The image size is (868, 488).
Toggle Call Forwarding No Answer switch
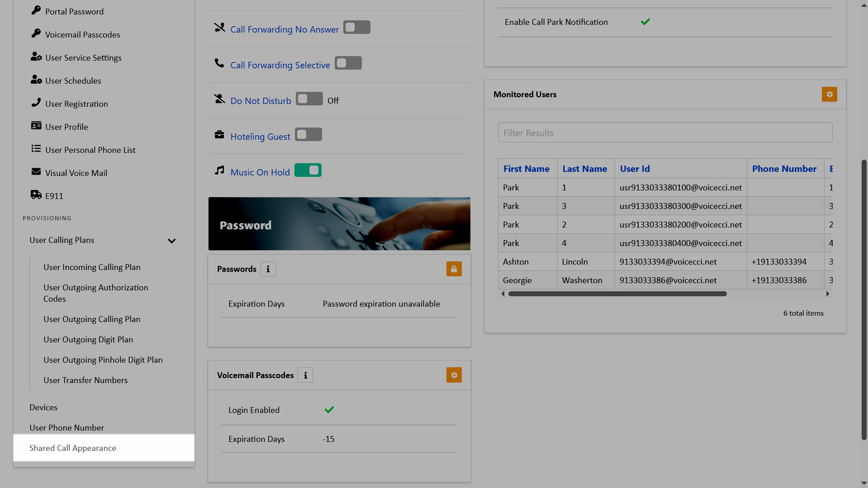pos(356,28)
